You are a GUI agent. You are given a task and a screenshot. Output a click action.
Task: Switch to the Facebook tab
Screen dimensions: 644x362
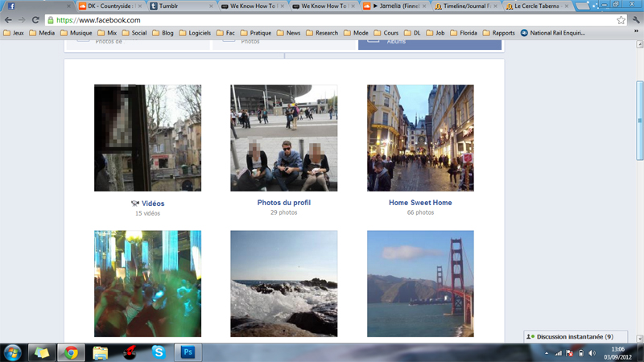(x=39, y=6)
